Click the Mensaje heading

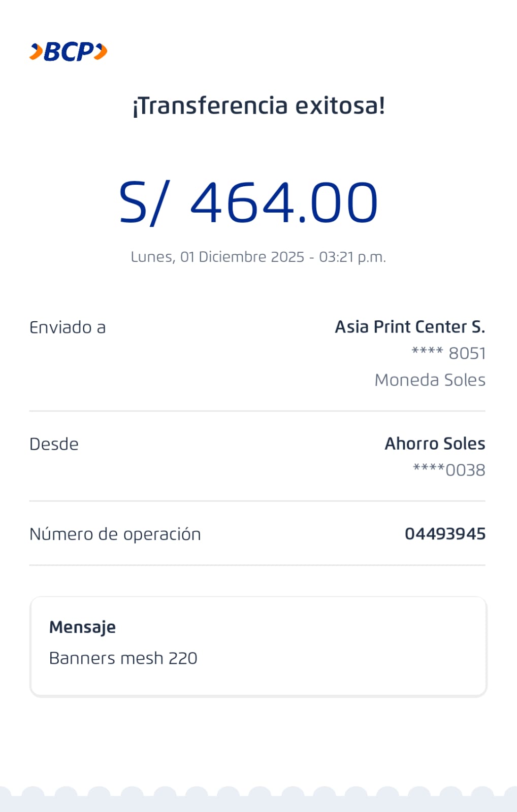[x=82, y=627]
